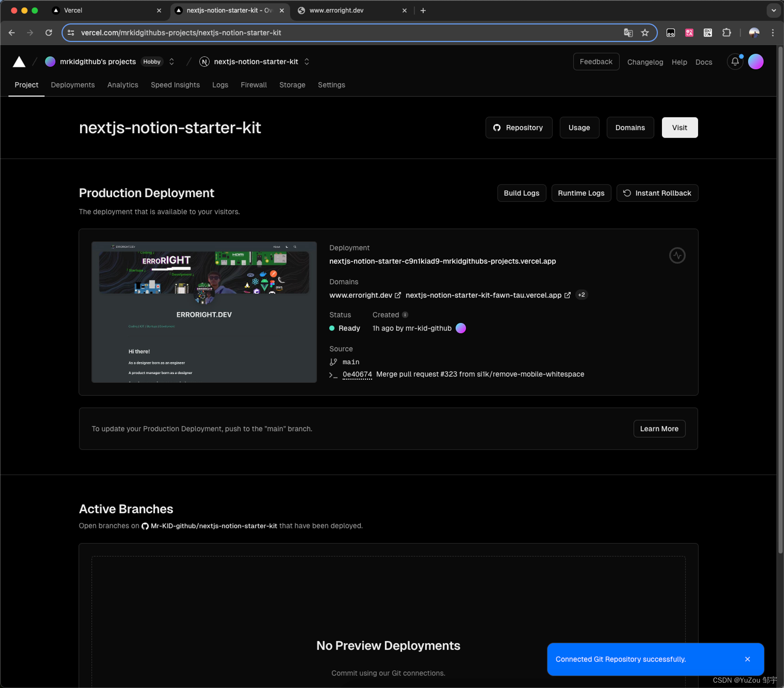Open www.erroright.dev external link icon
Image resolution: width=784 pixels, height=688 pixels.
[x=398, y=295]
